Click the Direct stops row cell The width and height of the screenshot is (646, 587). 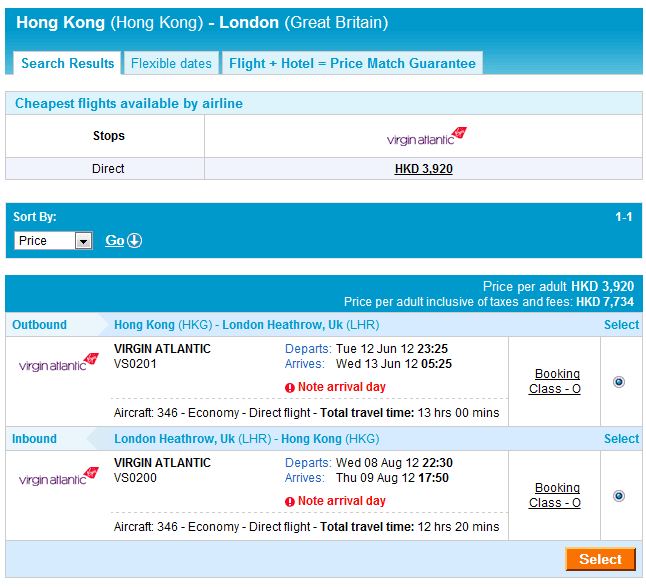(108, 169)
